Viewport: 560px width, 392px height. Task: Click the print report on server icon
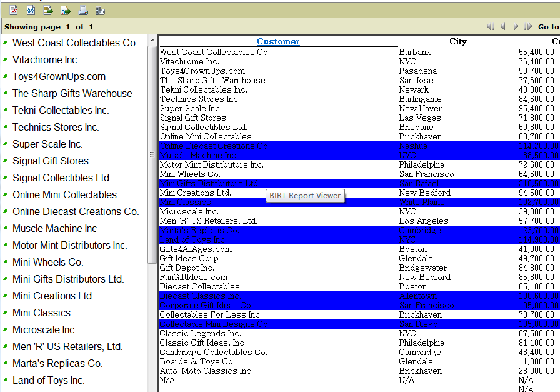click(101, 11)
